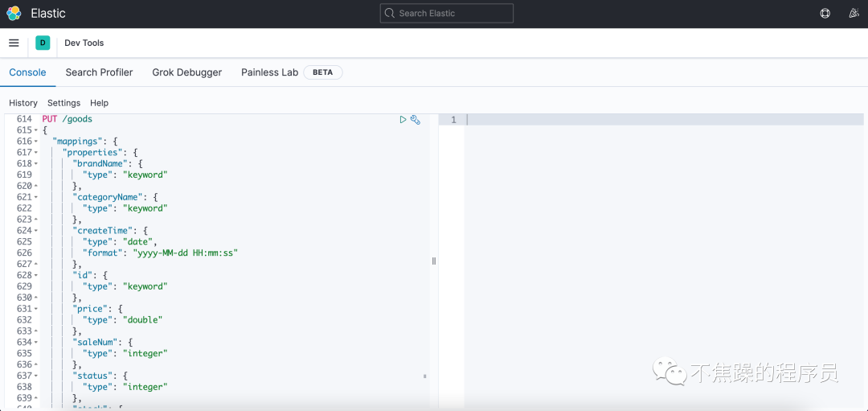Click the PUT /goods request line
The height and width of the screenshot is (411, 868).
coord(67,119)
